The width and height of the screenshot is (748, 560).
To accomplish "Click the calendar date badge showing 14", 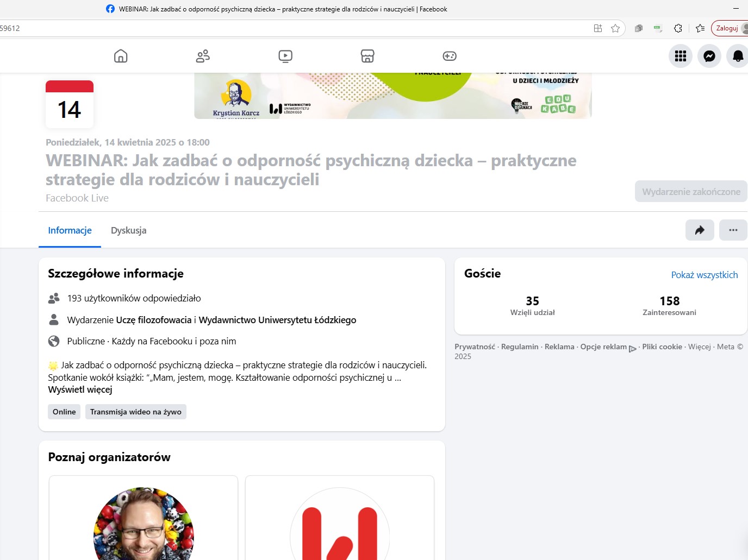I will (x=70, y=104).
